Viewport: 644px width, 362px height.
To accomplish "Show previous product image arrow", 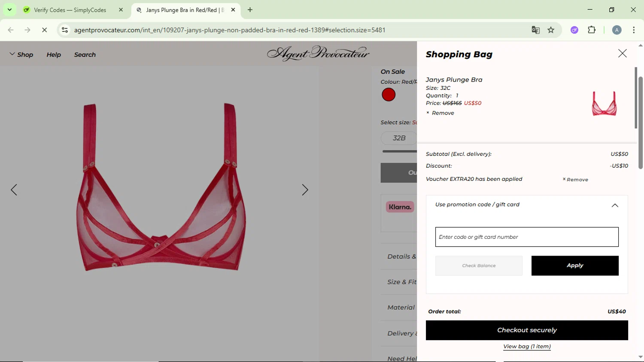I will (x=14, y=190).
